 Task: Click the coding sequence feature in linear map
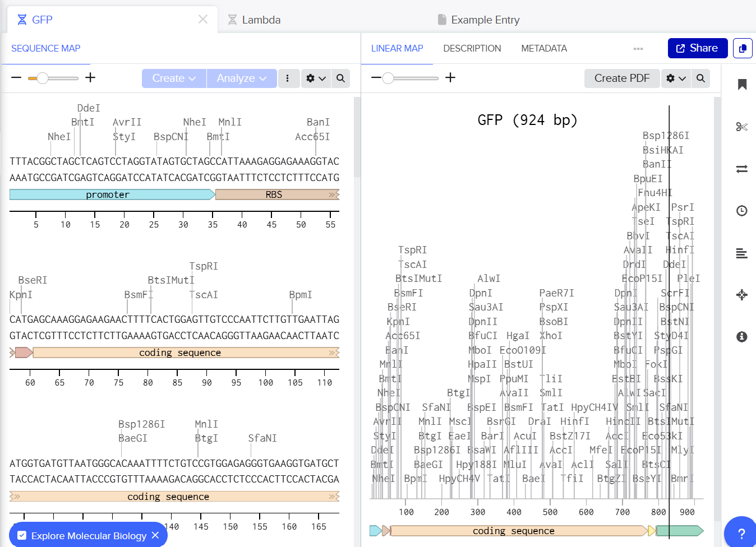pyautogui.click(x=513, y=531)
